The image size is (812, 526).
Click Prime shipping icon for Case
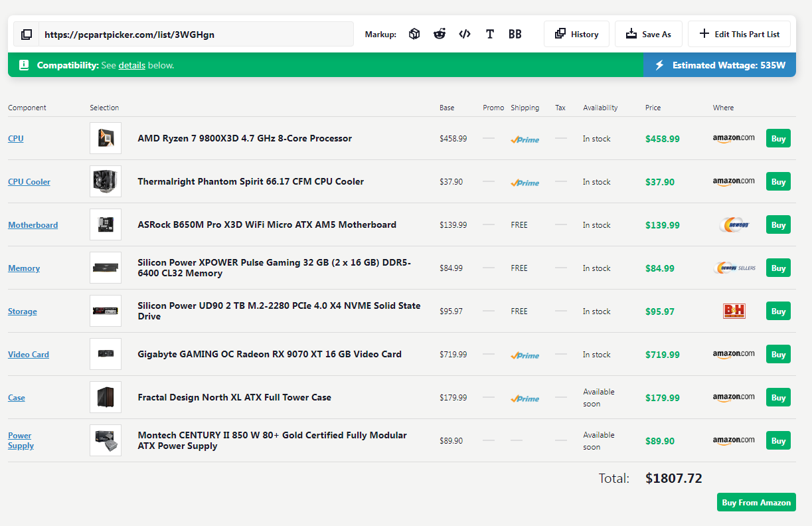coord(525,398)
